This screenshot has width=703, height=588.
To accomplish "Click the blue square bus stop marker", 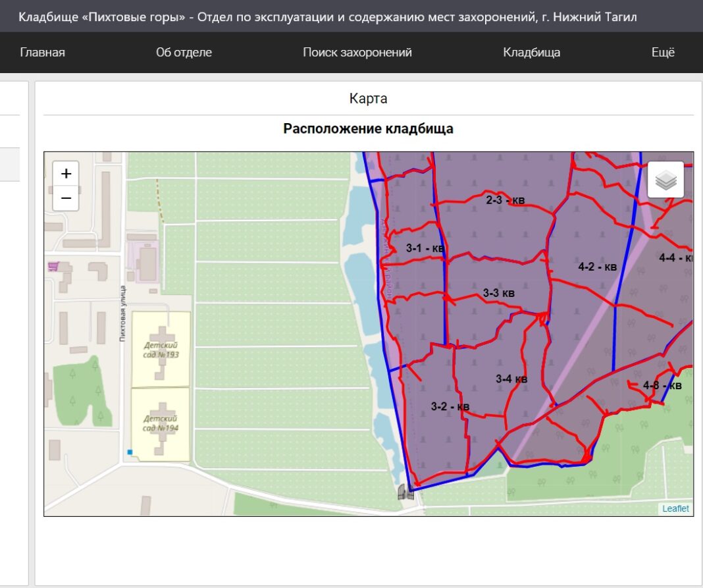I will (130, 452).
